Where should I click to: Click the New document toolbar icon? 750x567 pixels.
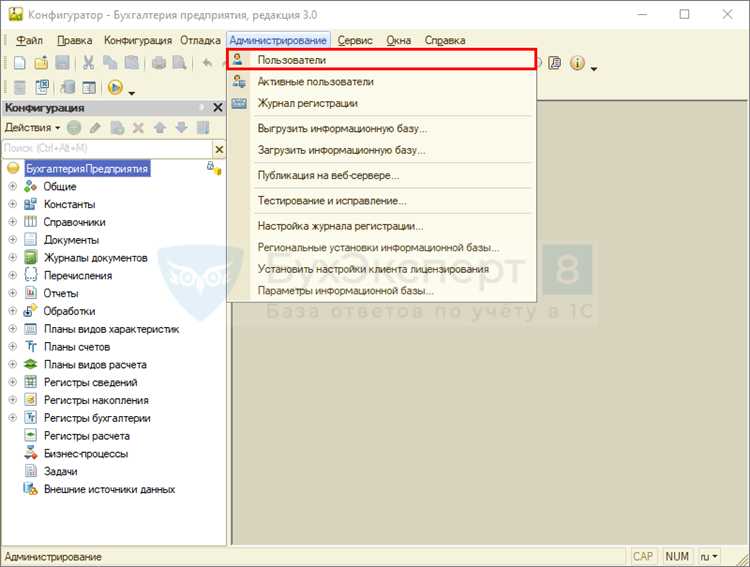(x=19, y=63)
